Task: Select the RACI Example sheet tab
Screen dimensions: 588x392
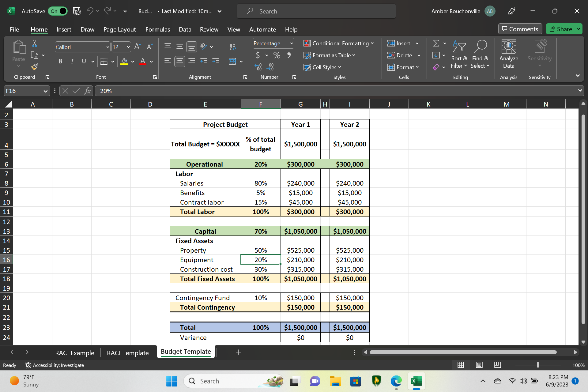Action: coord(74,352)
